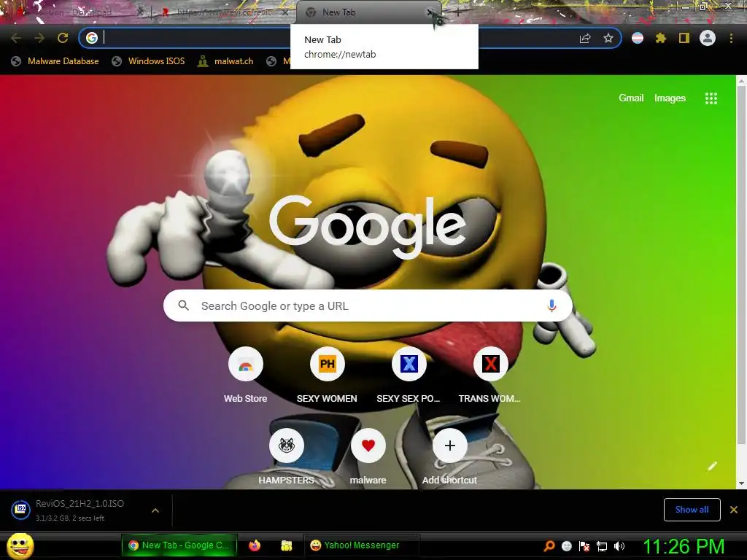Image resolution: width=747 pixels, height=560 pixels.
Task: Close the downloads bar
Action: [734, 510]
